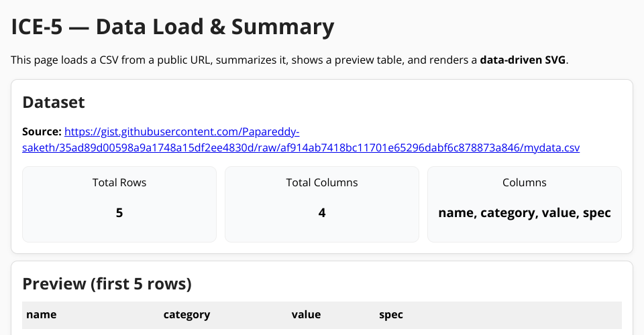Viewport: 644px width, 335px height.
Task: Click the page title 'ICE-5 — Data Load & Summary'
Action: pyautogui.click(x=172, y=27)
